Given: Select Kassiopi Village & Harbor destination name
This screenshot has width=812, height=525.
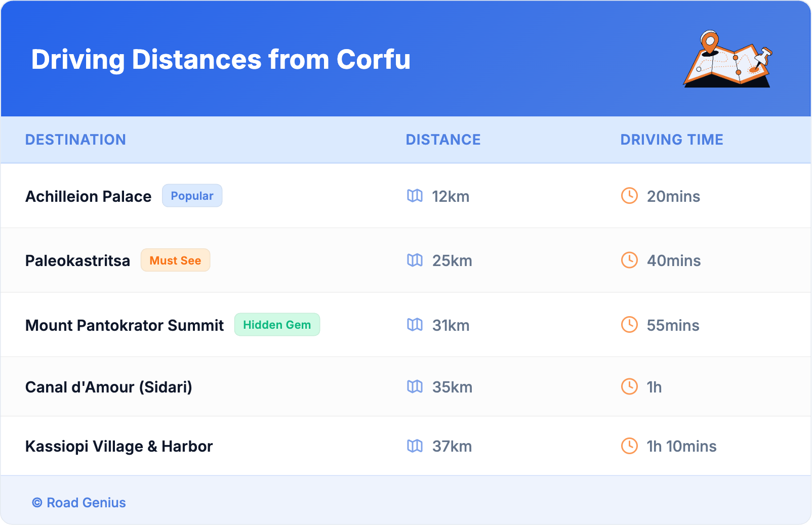Looking at the screenshot, I should 119,446.
